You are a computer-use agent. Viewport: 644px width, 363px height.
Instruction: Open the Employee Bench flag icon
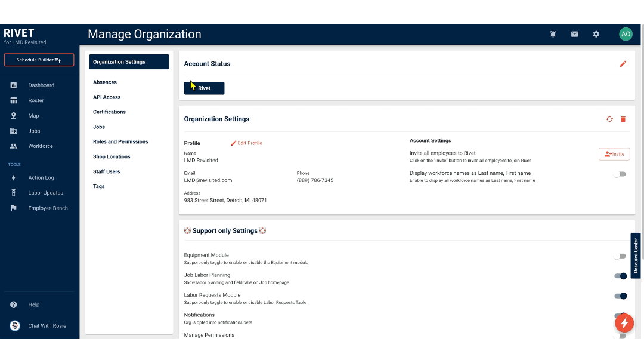[x=14, y=208]
